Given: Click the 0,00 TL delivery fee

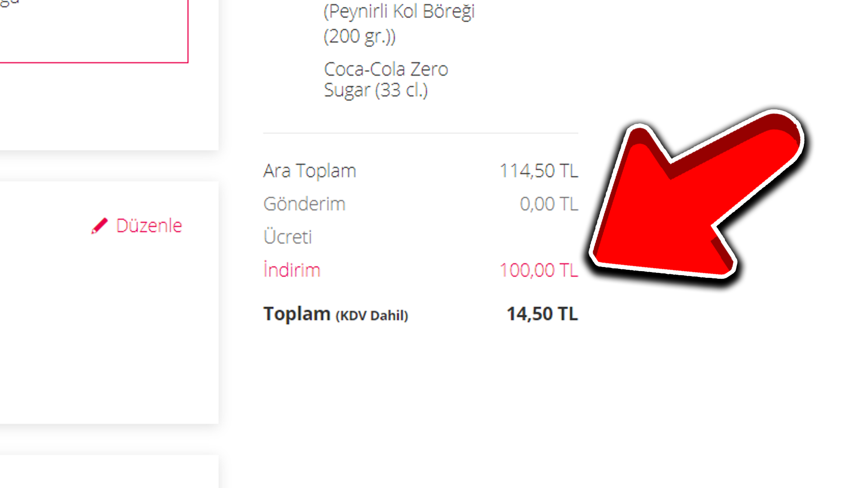Looking at the screenshot, I should point(549,204).
